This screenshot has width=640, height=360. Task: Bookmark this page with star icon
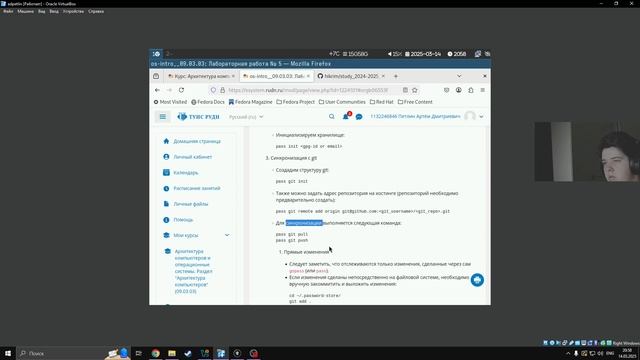(415, 90)
